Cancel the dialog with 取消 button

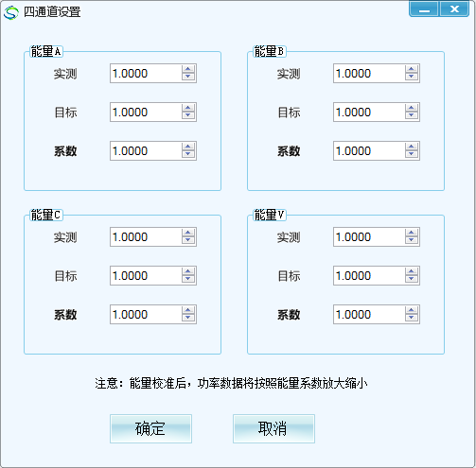[273, 428]
